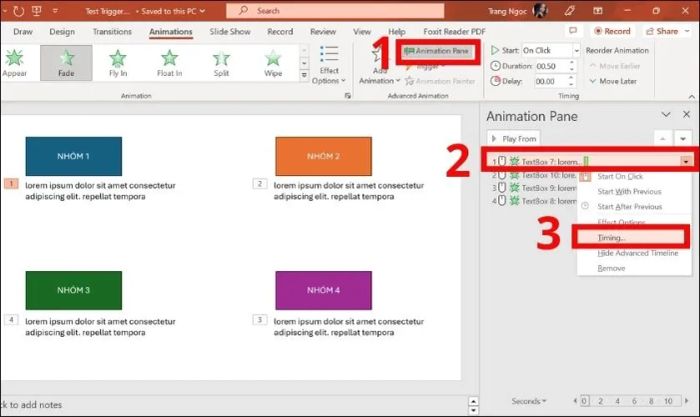Viewport: 700px width, 417px height.
Task: Open the View tab
Action: coord(362,32)
